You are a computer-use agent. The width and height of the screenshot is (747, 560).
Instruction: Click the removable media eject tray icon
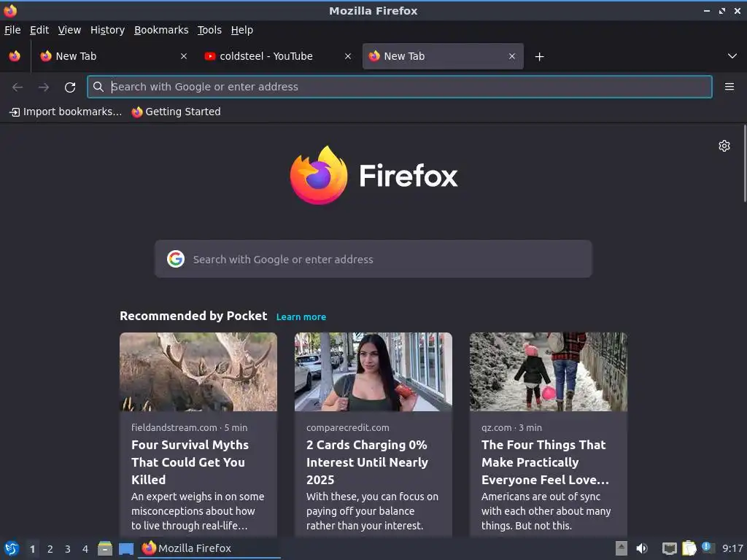coord(622,548)
